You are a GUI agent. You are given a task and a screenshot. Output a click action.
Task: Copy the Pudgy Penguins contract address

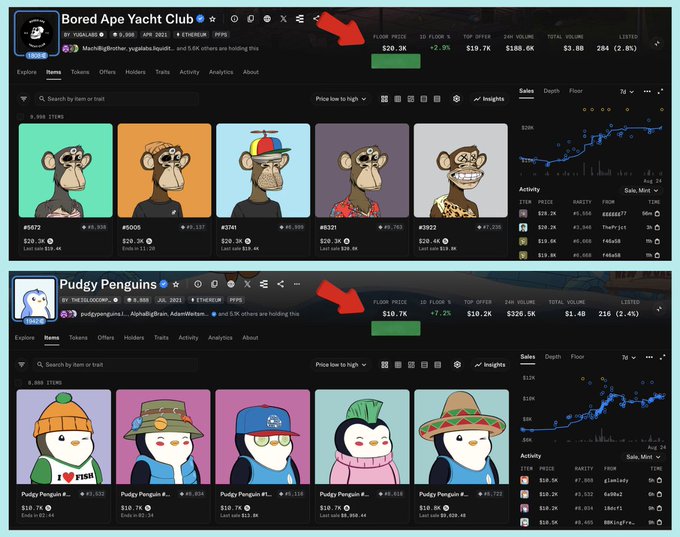(x=214, y=284)
